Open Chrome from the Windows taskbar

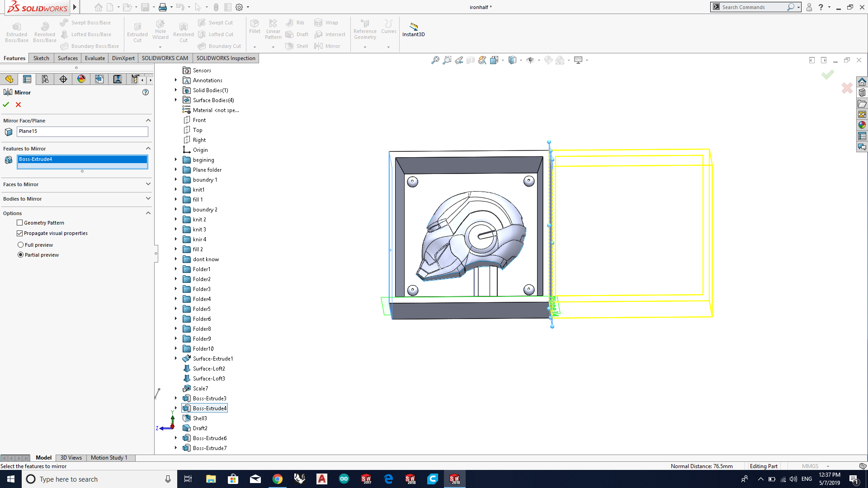[x=278, y=479]
